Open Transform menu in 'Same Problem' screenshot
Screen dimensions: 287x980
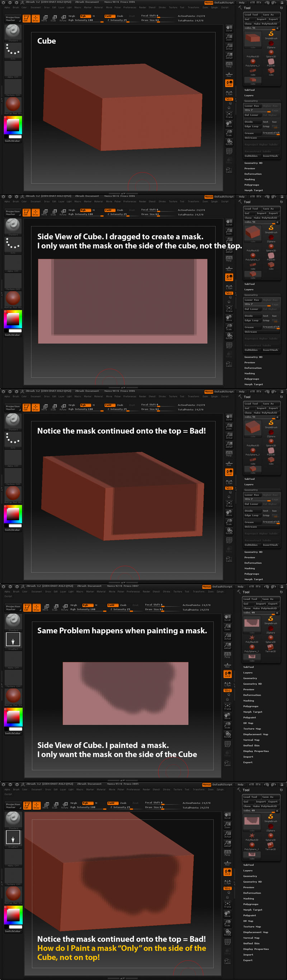tap(198, 592)
